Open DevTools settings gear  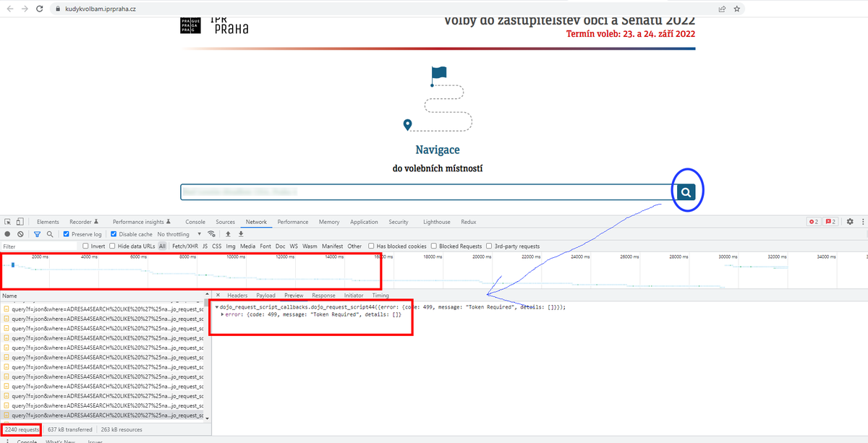tap(849, 222)
